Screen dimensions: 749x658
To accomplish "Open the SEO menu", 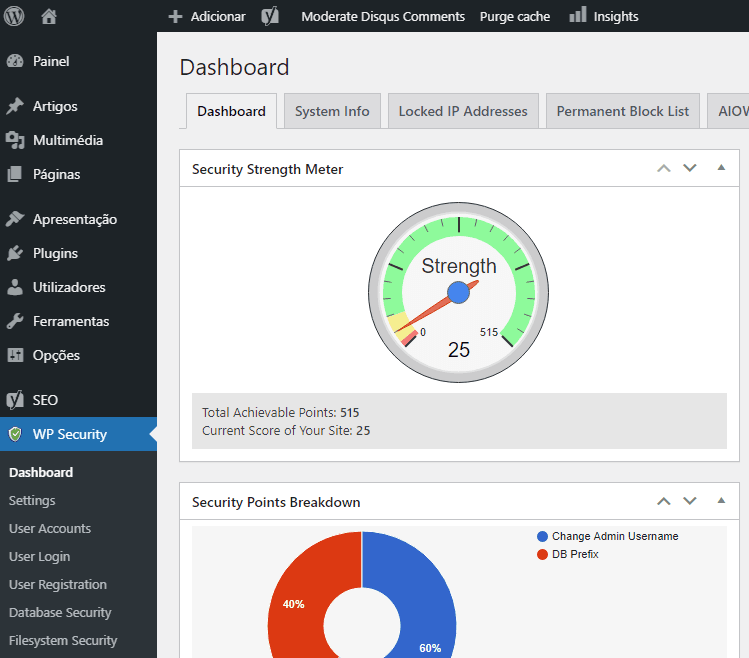I will click(45, 400).
